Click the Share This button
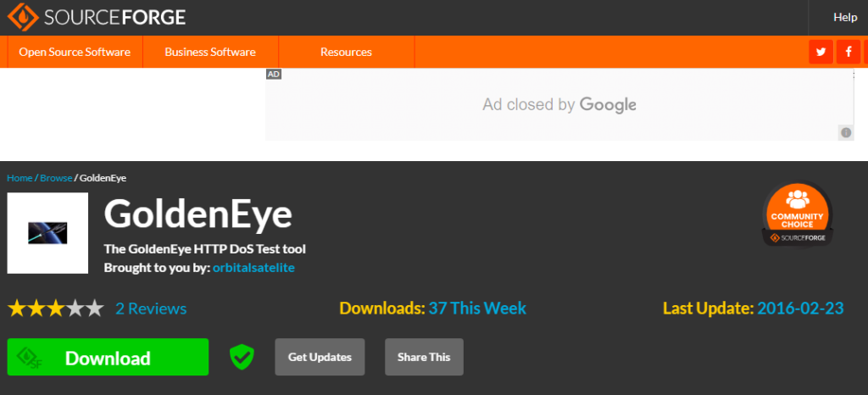The image size is (868, 395). [424, 357]
